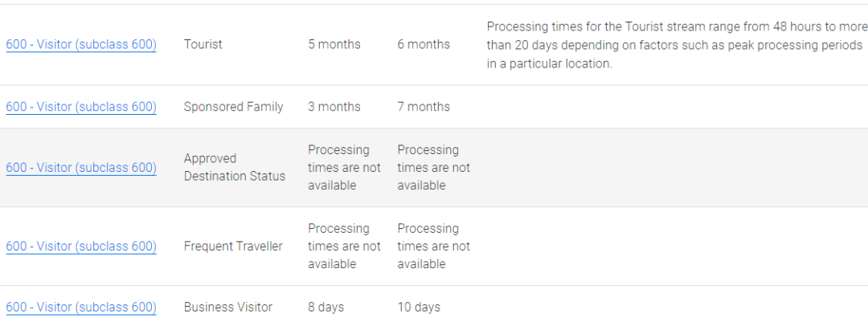The image size is (868, 326).
Task: Click the "8 days" Business Visitor value
Action: (325, 308)
